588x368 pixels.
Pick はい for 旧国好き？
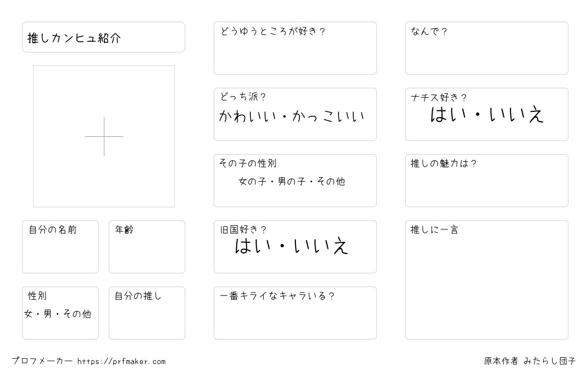pos(250,246)
